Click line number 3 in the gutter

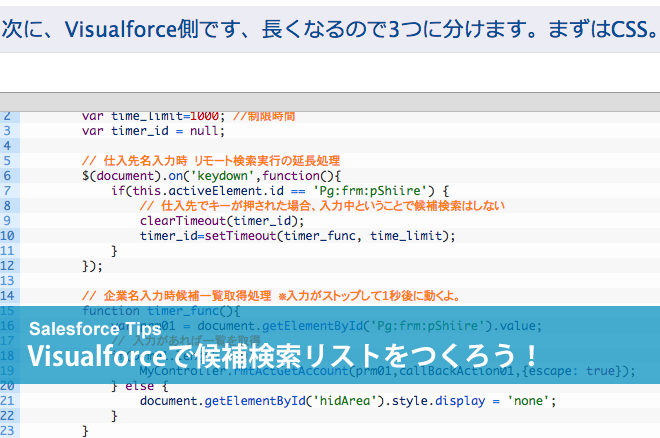tap(7, 130)
